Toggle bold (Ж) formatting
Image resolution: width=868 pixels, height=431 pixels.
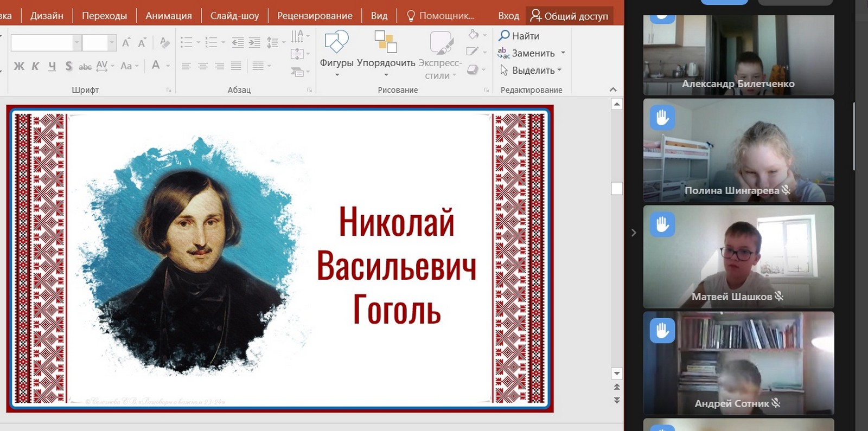pos(19,66)
